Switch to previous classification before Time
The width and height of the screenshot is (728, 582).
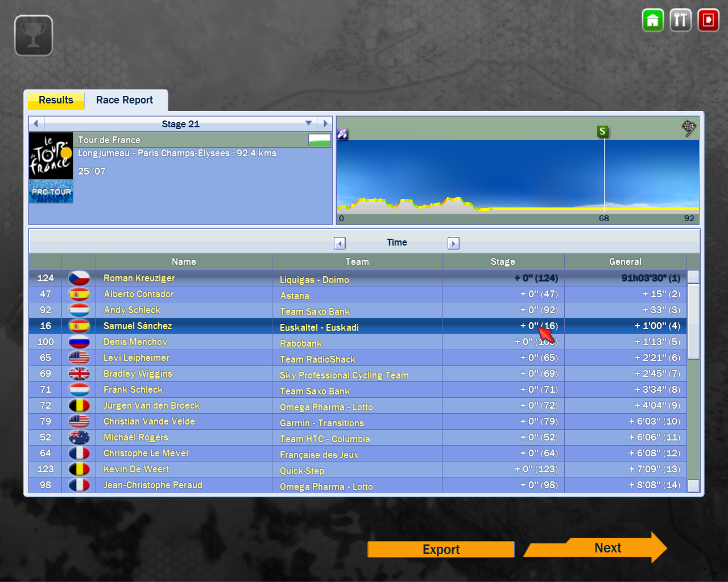[x=340, y=243]
